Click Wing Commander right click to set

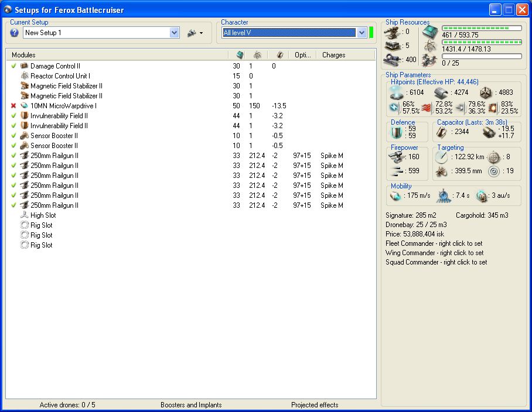click(x=435, y=253)
